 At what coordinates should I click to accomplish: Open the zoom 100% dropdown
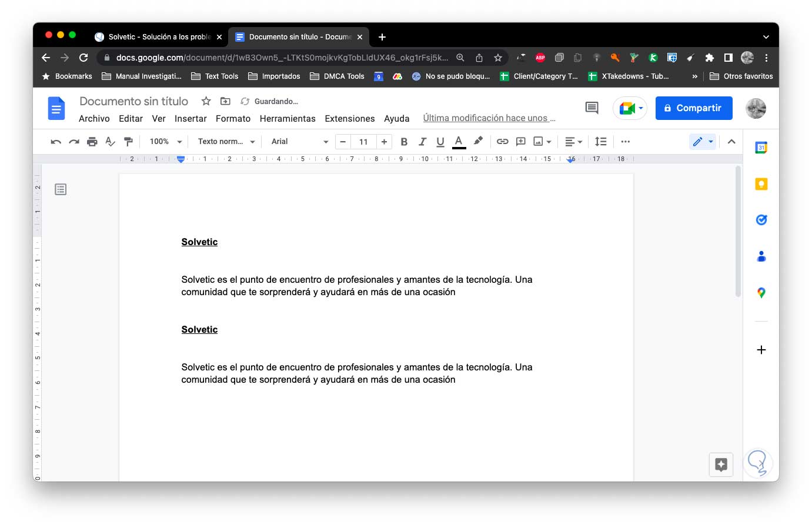(x=166, y=142)
